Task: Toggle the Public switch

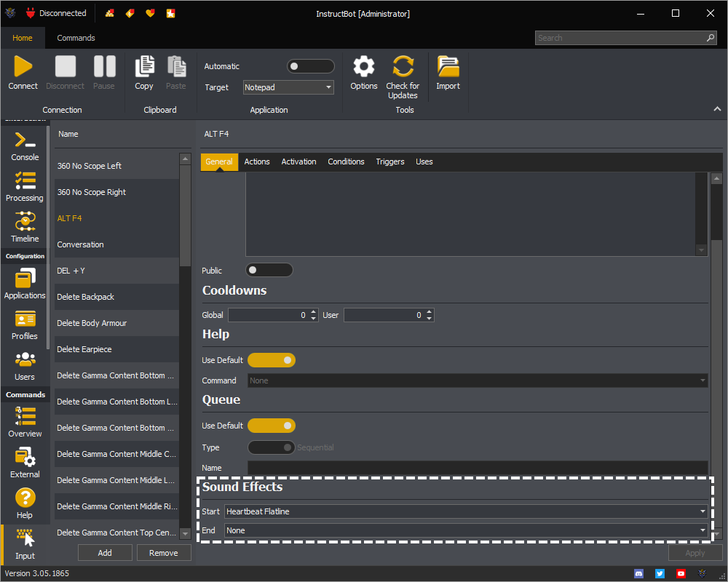Action: (x=269, y=270)
